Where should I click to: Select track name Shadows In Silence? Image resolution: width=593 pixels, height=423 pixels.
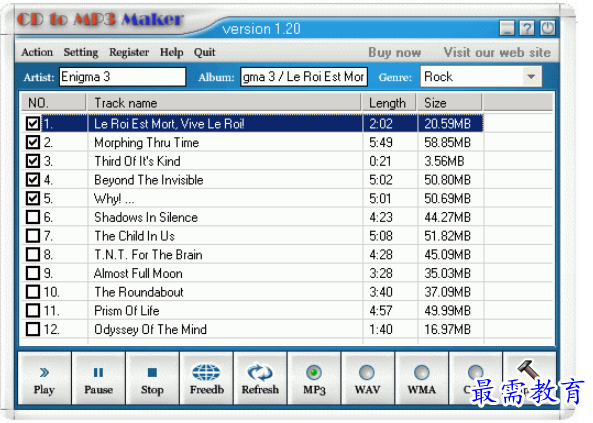tap(146, 217)
